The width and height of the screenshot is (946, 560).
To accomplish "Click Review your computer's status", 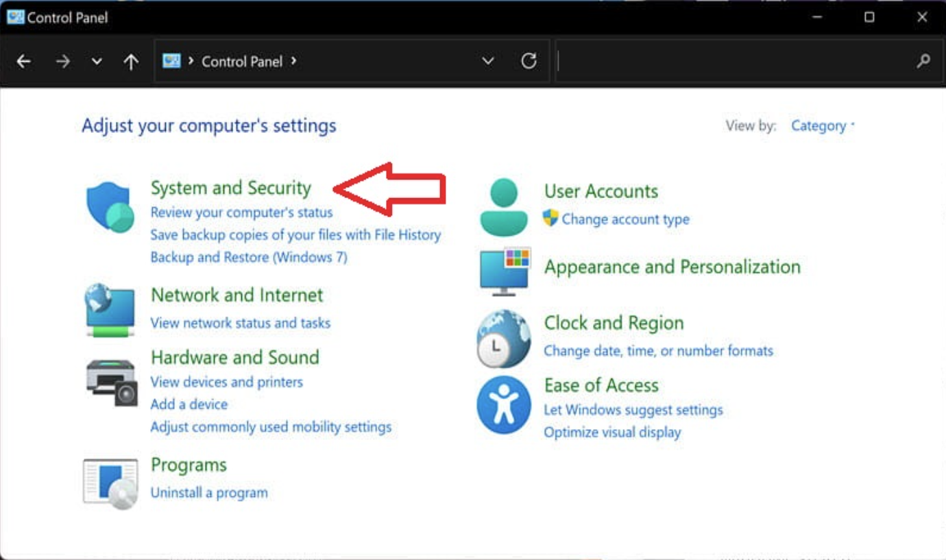I will tap(241, 212).
